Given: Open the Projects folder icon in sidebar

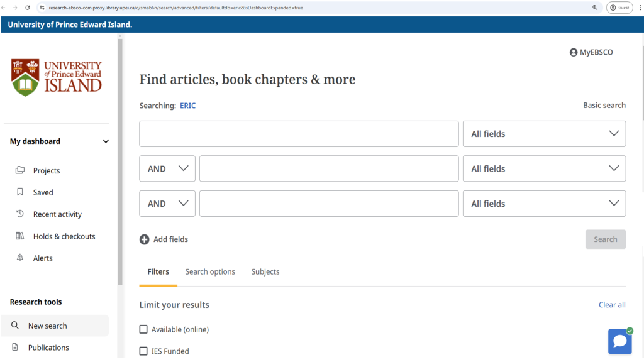Looking at the screenshot, I should coord(20,170).
